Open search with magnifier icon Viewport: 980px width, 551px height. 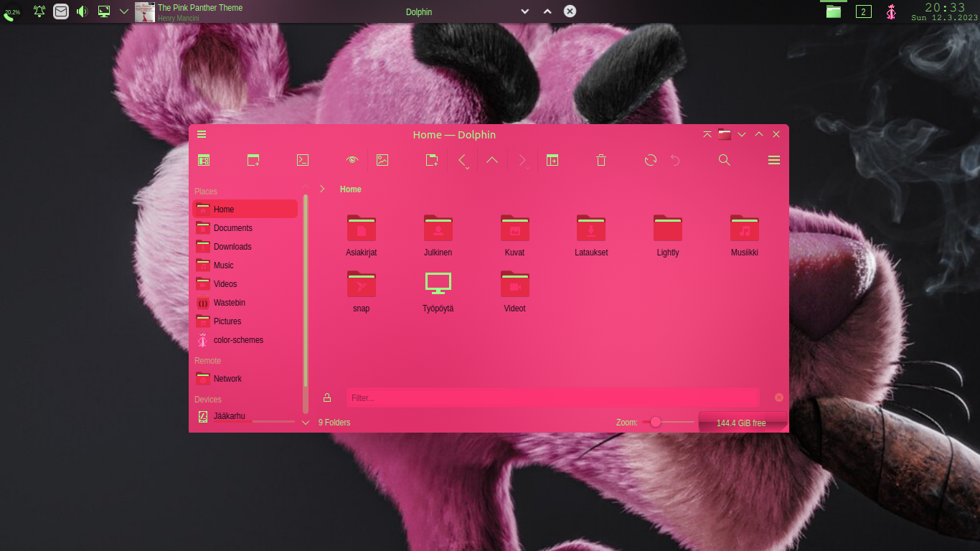(725, 160)
